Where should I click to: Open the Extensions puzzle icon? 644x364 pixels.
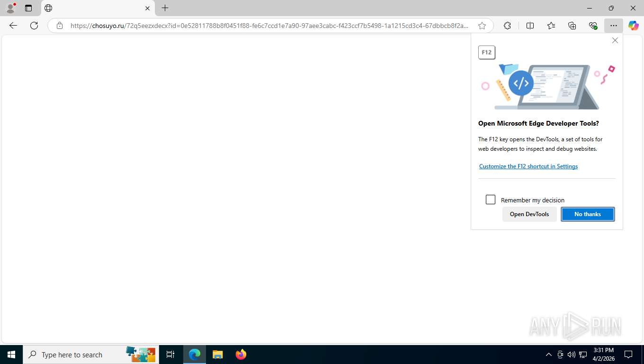point(507,26)
